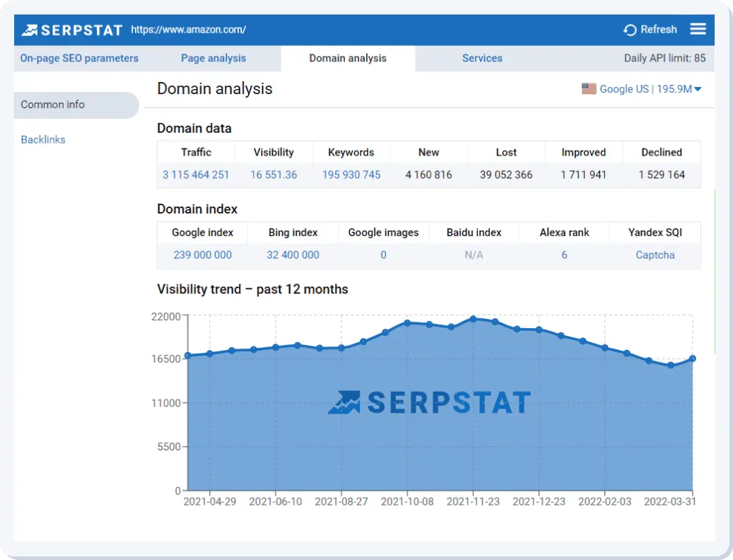Click the Serpstat logo icon in header
The height and width of the screenshot is (560, 733).
click(x=29, y=30)
